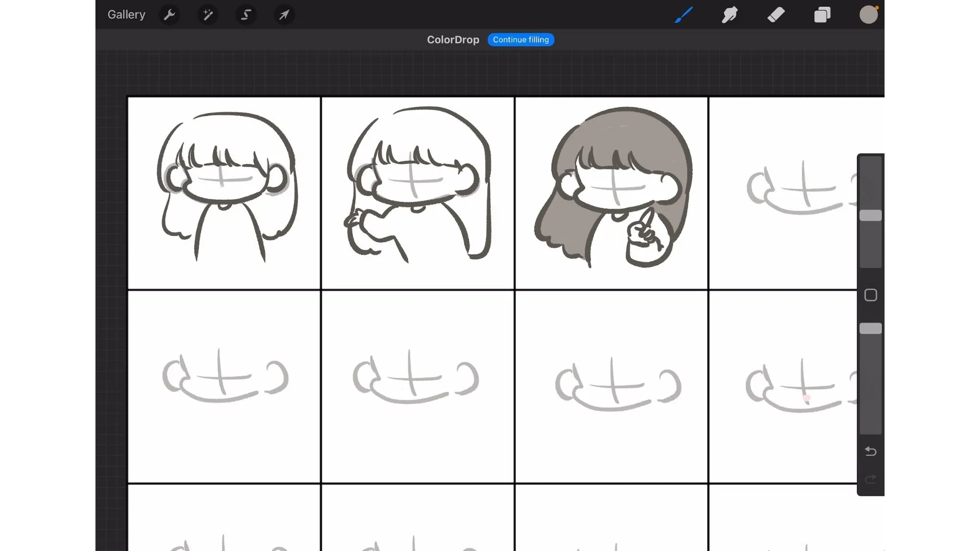980x551 pixels.
Task: Click the brush opacity slider handle
Action: pos(870,329)
